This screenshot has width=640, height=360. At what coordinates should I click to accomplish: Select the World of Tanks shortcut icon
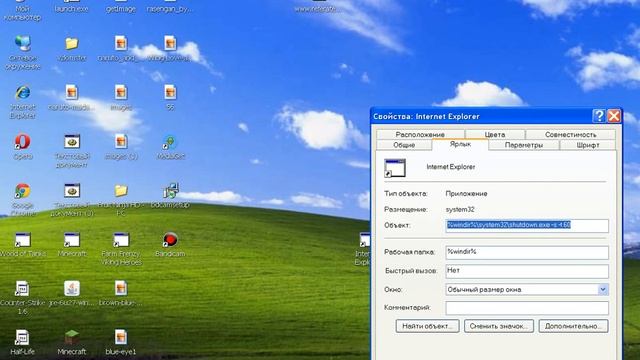point(22,240)
